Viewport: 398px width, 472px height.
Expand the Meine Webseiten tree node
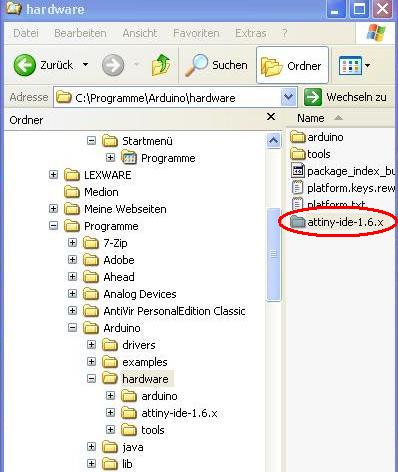coord(53,209)
